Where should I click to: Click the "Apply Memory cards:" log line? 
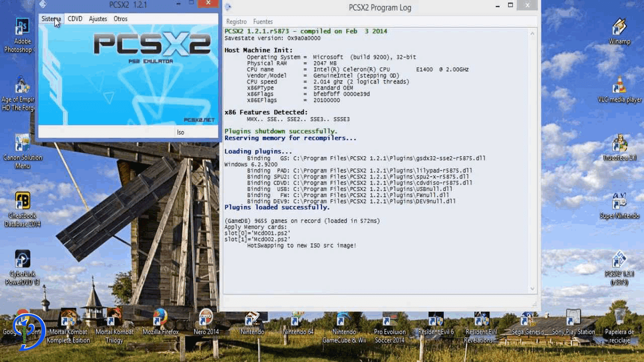pyautogui.click(x=256, y=227)
